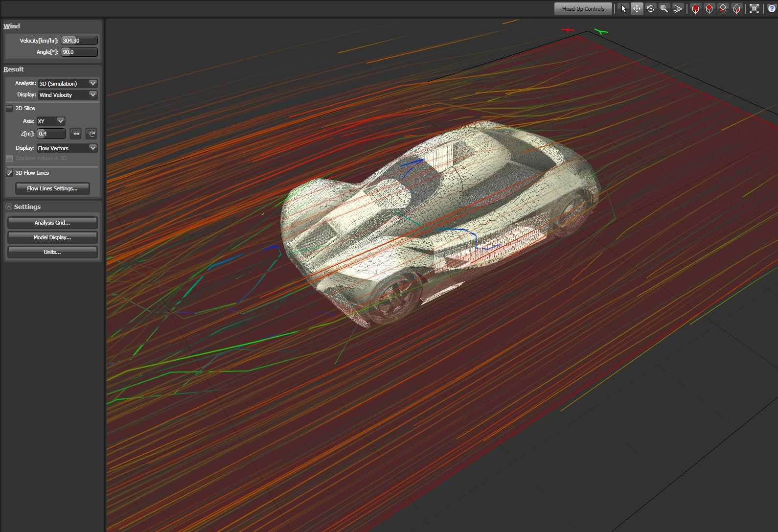
Task: Open the Analysis dropdown showing 3D (Simulation)
Action: (68, 83)
